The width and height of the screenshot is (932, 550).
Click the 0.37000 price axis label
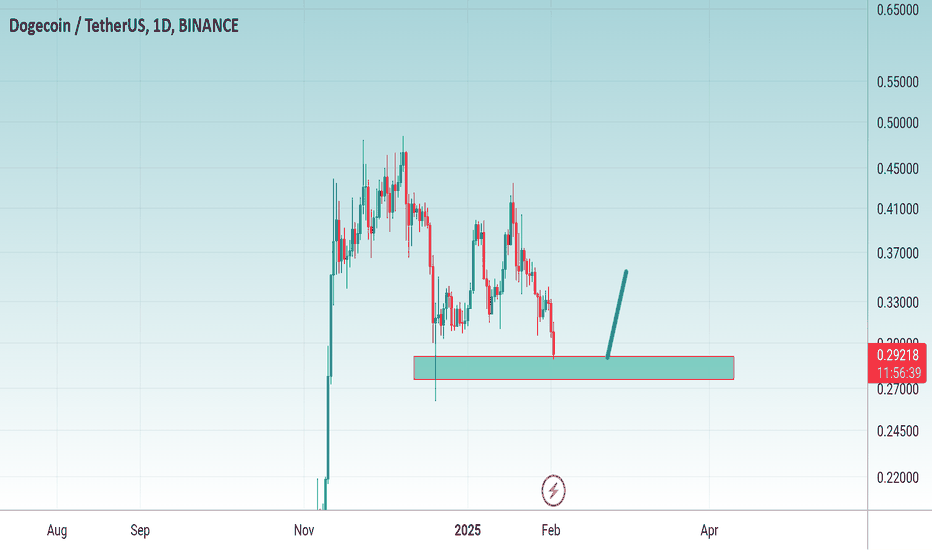click(898, 254)
